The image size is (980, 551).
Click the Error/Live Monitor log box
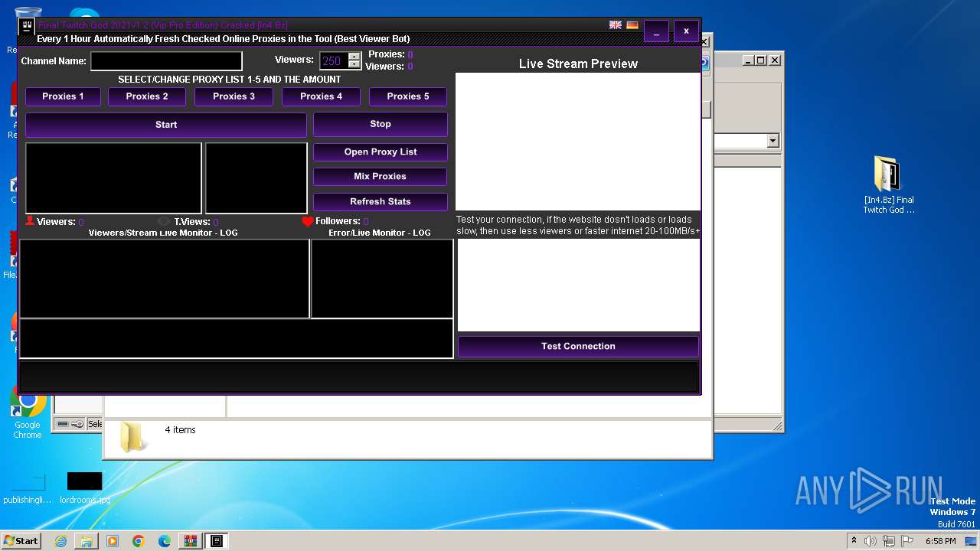pos(382,279)
